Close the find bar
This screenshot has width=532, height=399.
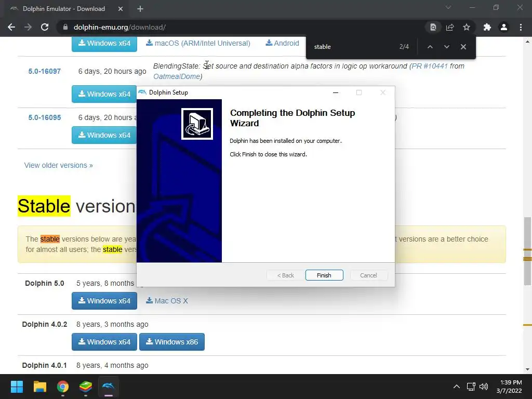coord(463,47)
